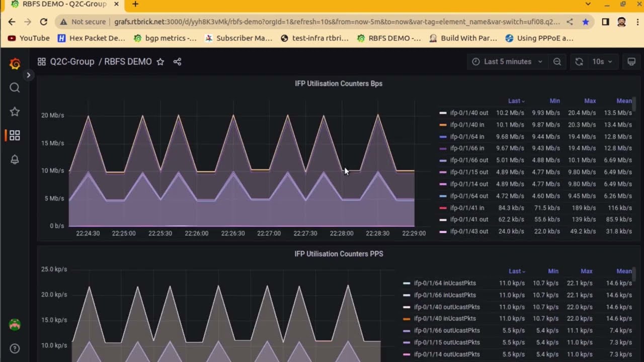Screen dimensions: 644x362
Task: Open the Dashboards grid icon in sidebar
Action: 15,135
